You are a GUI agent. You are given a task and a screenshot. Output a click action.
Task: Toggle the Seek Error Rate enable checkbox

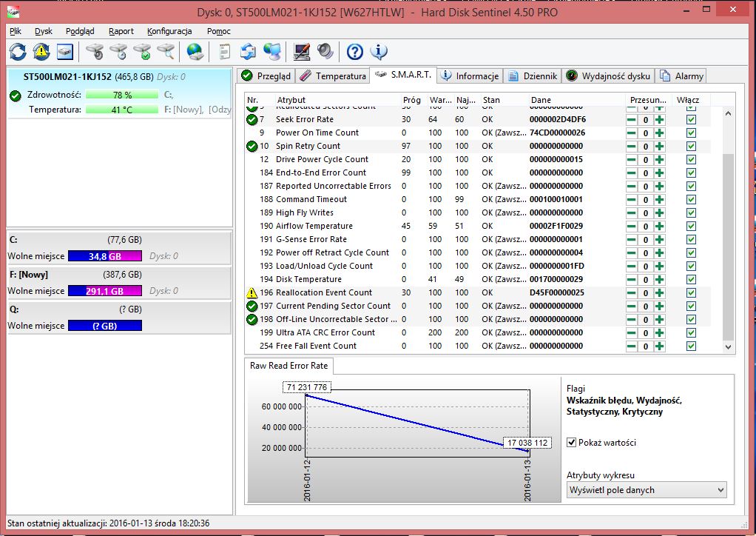click(x=691, y=120)
